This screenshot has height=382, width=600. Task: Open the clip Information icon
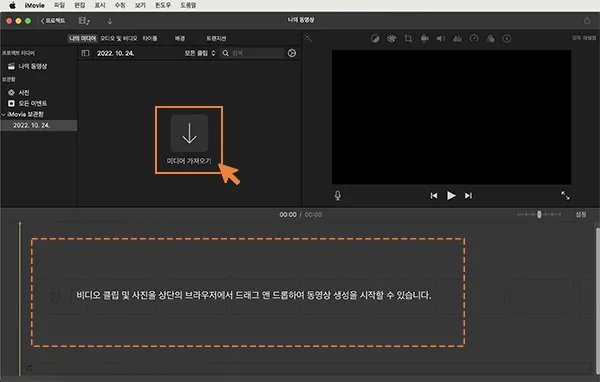pos(507,39)
